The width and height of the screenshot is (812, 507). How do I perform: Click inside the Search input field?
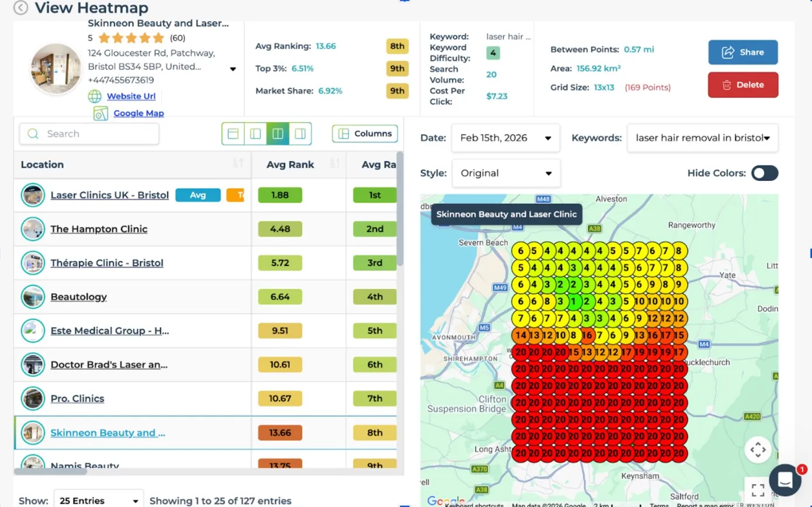[x=89, y=134]
